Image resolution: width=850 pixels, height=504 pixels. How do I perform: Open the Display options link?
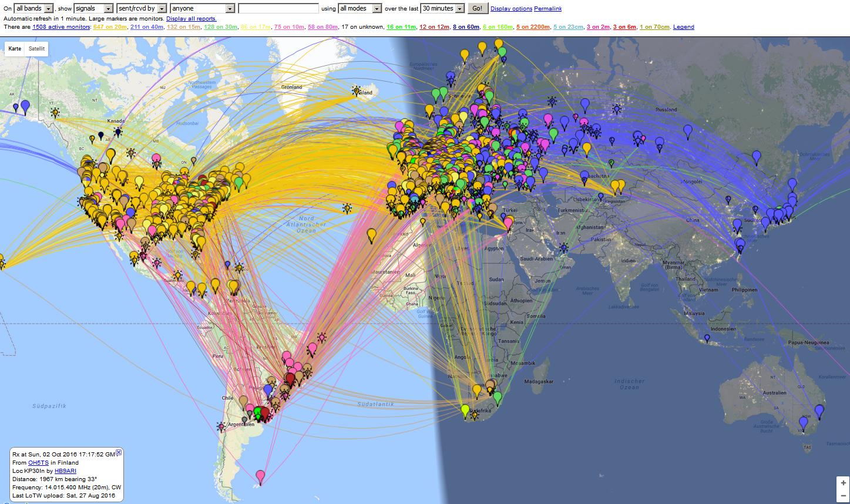(x=511, y=9)
